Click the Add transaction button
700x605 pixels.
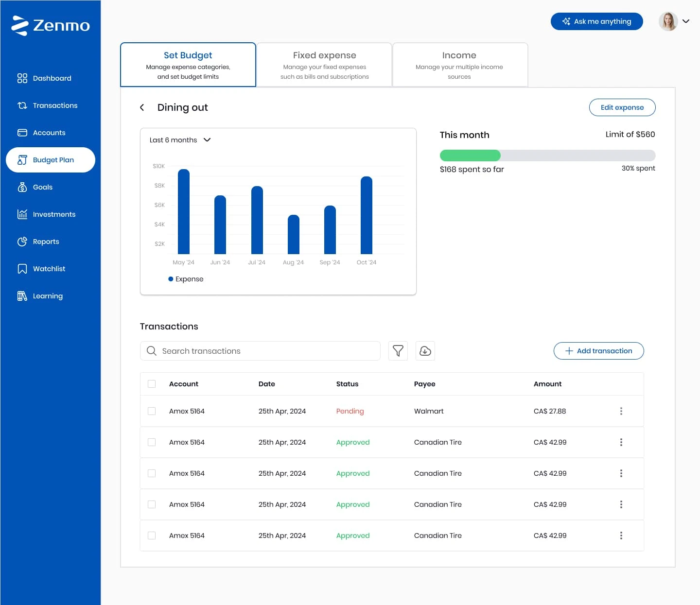tap(599, 351)
